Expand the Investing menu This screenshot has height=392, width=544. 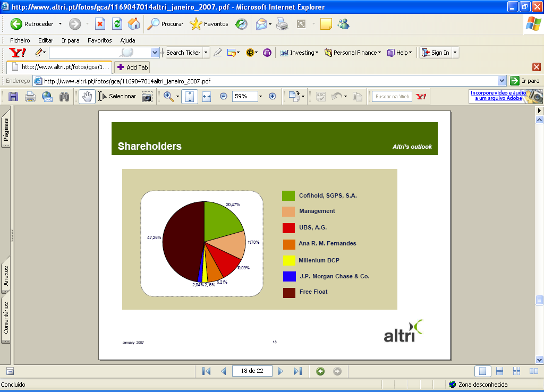[299, 53]
